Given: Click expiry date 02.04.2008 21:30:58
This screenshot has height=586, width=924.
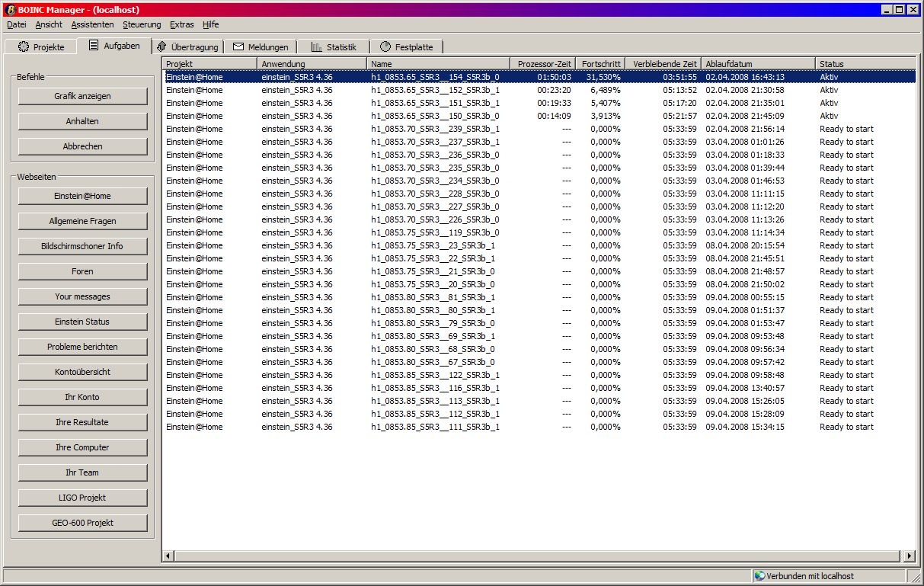Looking at the screenshot, I should tap(745, 90).
